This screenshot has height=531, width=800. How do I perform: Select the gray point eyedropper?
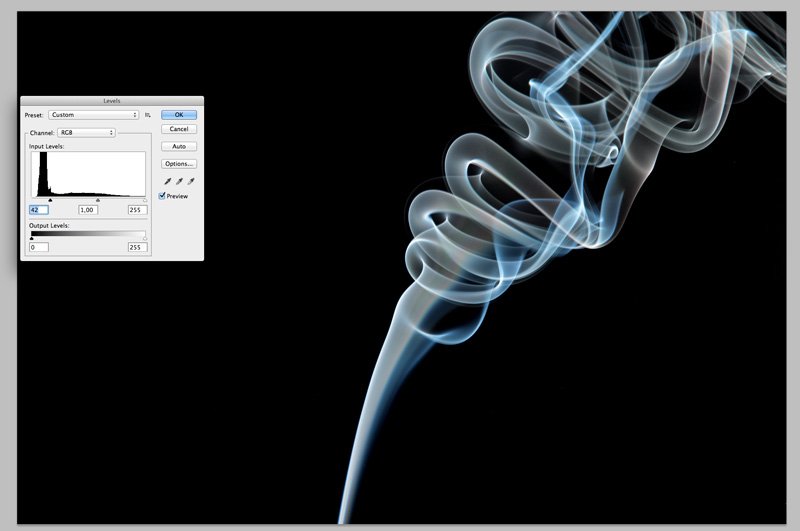tap(179, 181)
